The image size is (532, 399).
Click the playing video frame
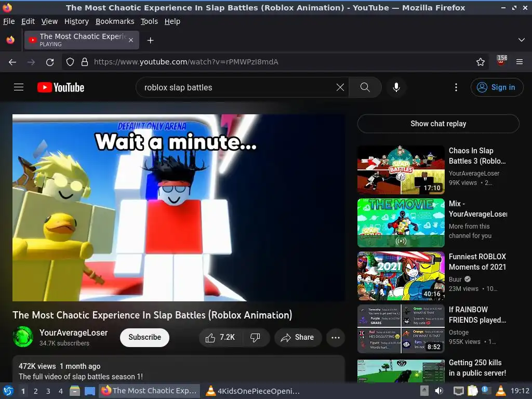point(179,208)
